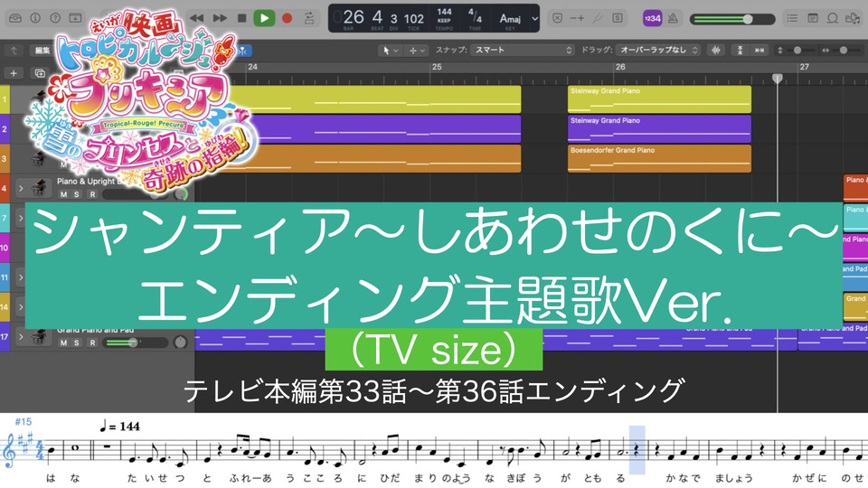868x488 pixels.
Task: Record-enable track 4 Piano & Upright
Action: pos(92,194)
